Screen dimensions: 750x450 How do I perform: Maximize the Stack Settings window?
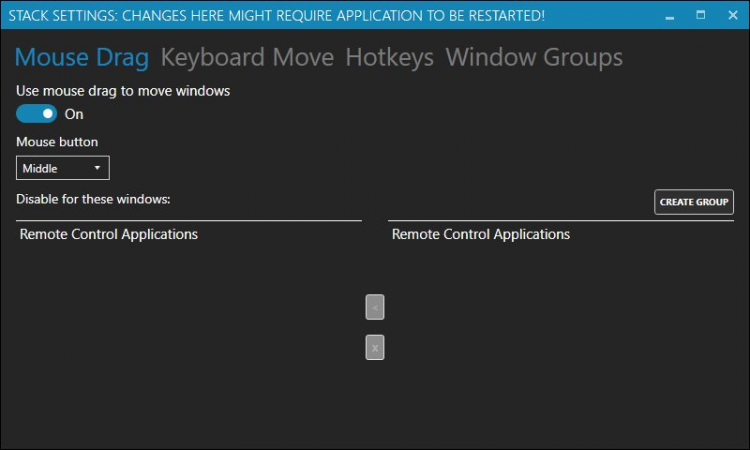pos(700,15)
